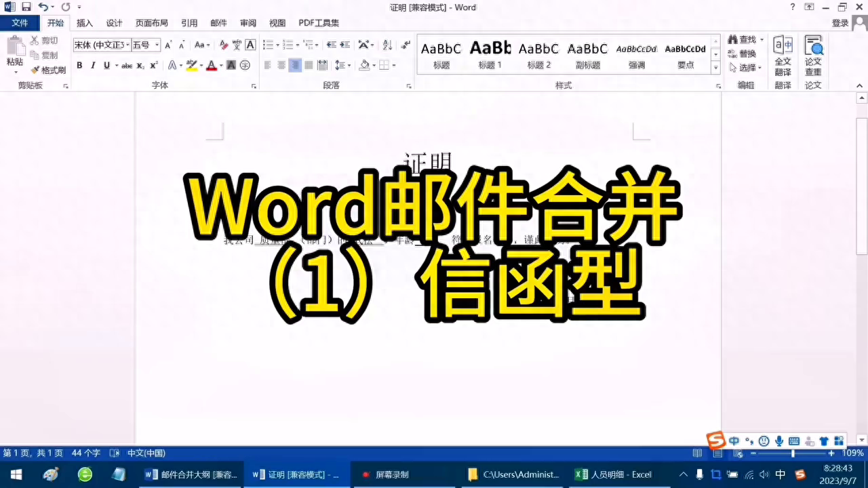Switch to the 插入 Insert tab
The width and height of the screenshot is (868, 488).
click(x=85, y=23)
